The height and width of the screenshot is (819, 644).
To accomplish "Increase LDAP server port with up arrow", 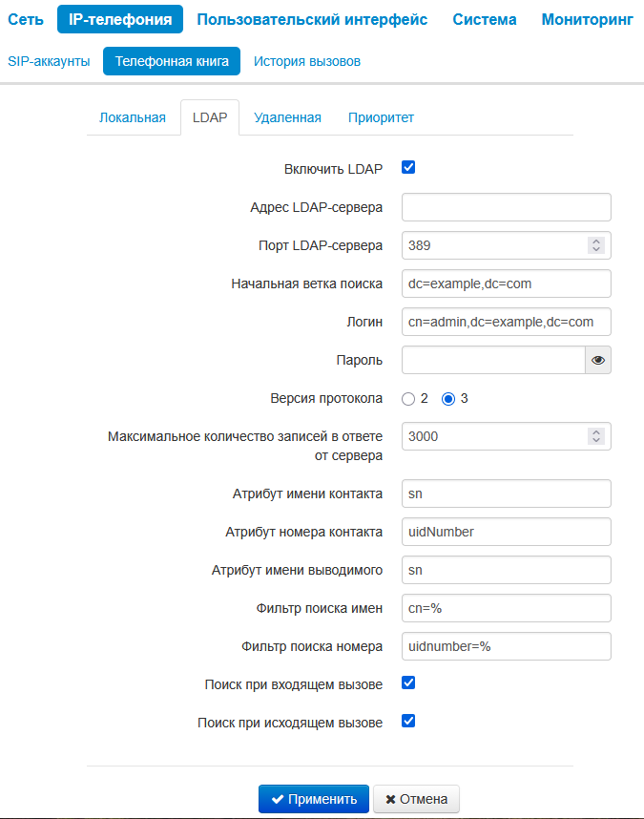I will pyautogui.click(x=596, y=241).
